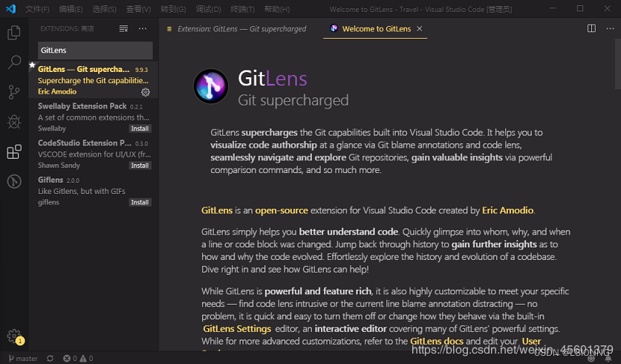The width and height of the screenshot is (621, 364).
Task: Open the GitLens Settings link
Action: [237, 329]
